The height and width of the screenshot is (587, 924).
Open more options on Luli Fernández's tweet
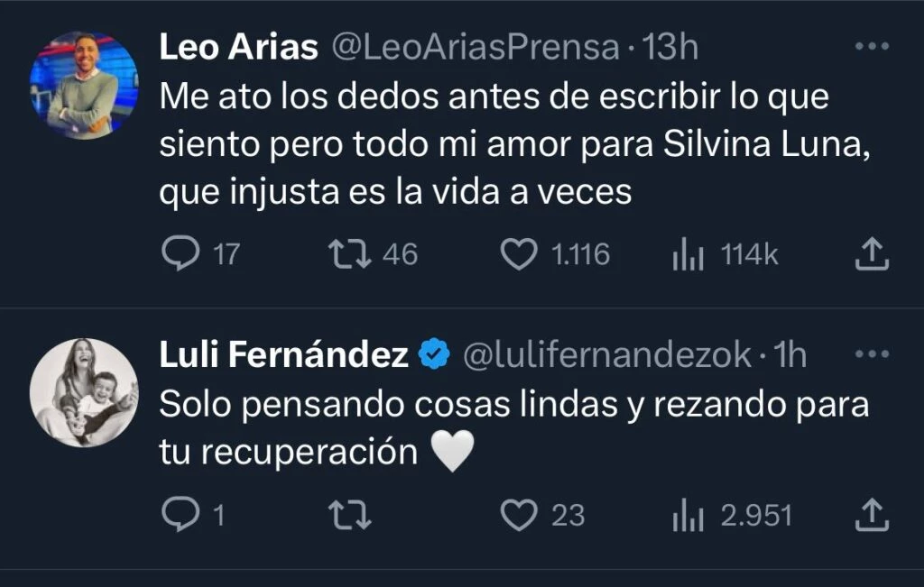pyautogui.click(x=872, y=354)
